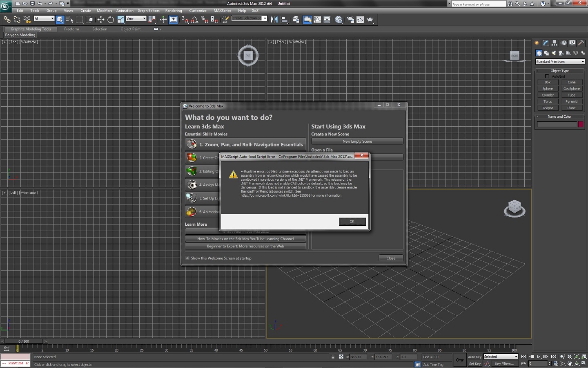Screen dimensions: 588x368
Task: Open the Rendering menu
Action: (174, 11)
